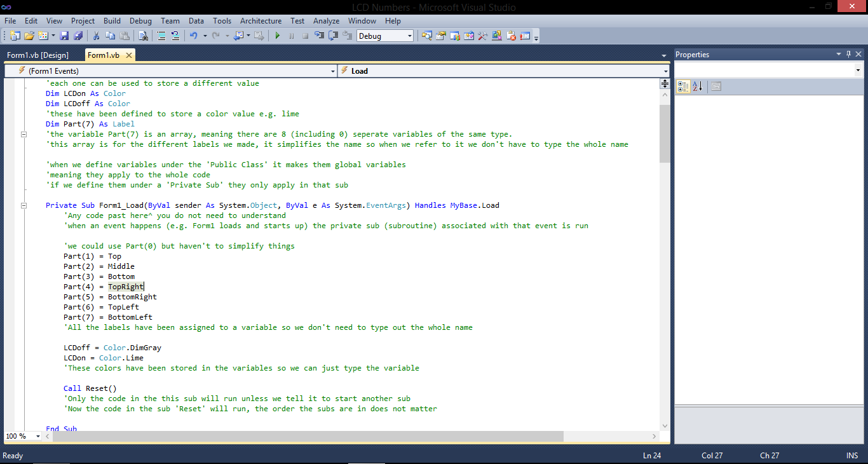Open Find in Files binoculars icon
This screenshot has height=464, width=868.
click(143, 36)
